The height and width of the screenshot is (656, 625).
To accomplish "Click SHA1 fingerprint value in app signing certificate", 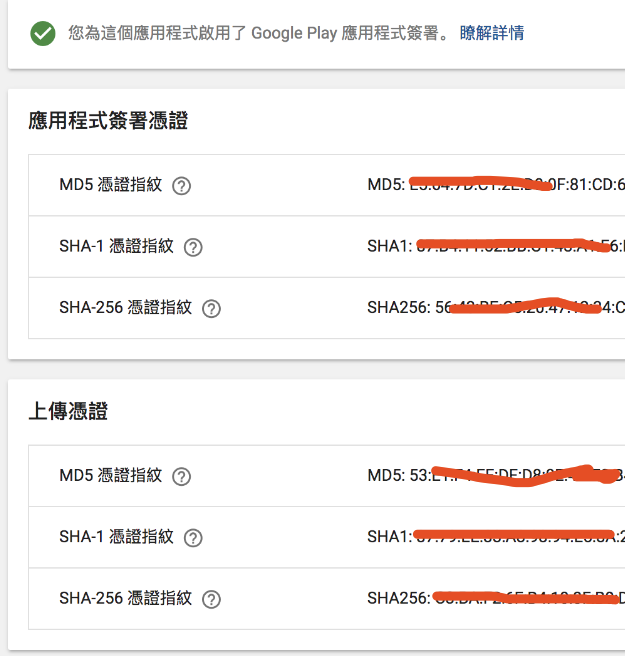I will [496, 246].
